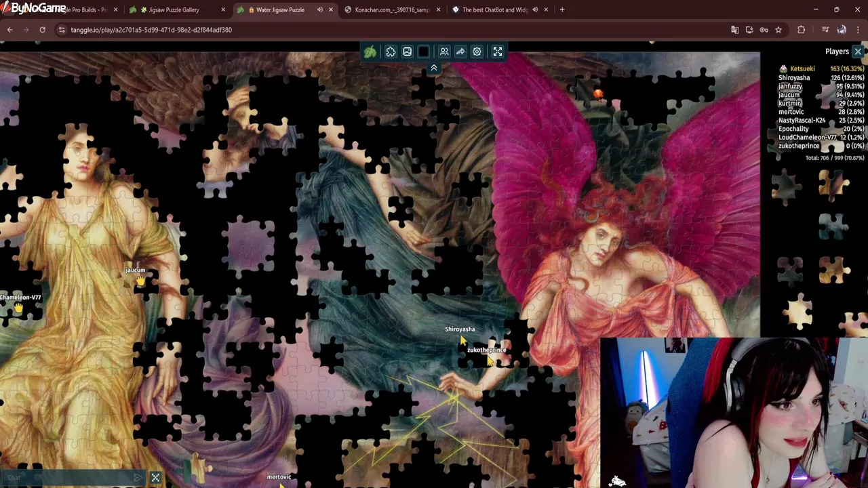Close the Jigsaw Puzzle Gallery tab

tap(223, 9)
